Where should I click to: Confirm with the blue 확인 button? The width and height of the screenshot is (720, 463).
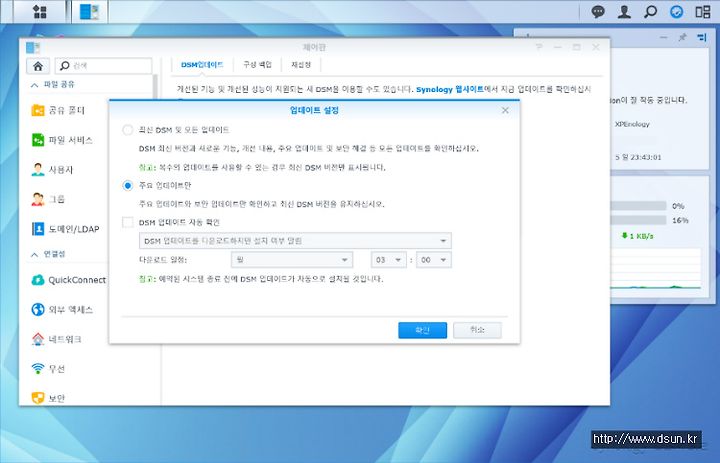click(x=422, y=330)
